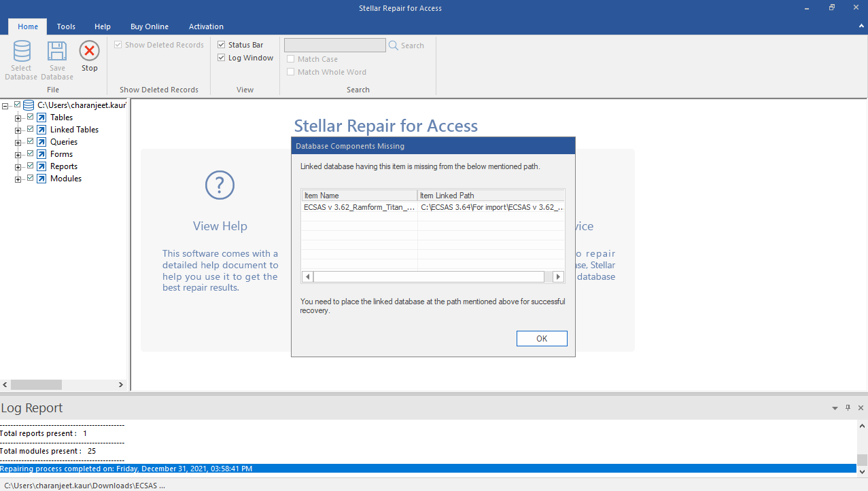
Task: Click the status bar file path text
Action: tap(84, 486)
